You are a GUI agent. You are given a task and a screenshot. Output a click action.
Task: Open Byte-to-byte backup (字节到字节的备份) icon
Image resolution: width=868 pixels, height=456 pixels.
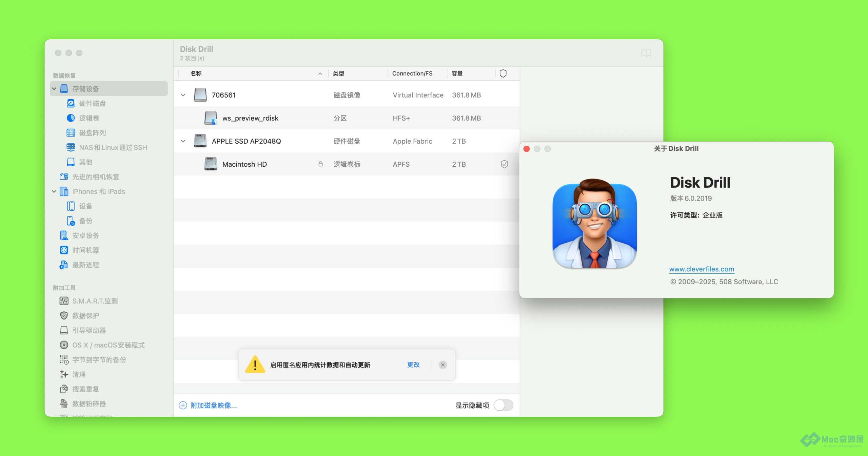tap(64, 359)
